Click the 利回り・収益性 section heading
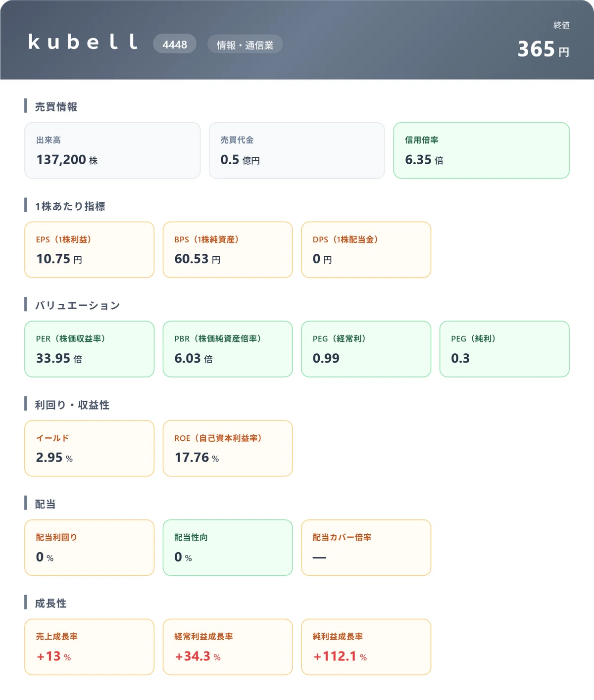The width and height of the screenshot is (594, 700). [72, 405]
